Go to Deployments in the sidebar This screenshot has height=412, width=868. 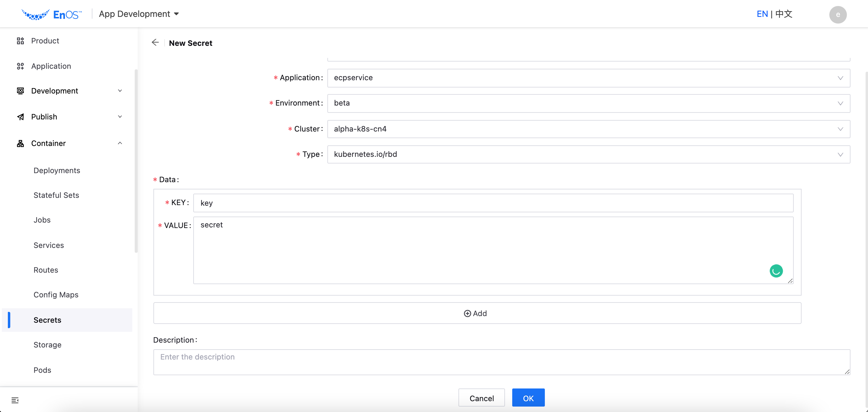coord(56,170)
